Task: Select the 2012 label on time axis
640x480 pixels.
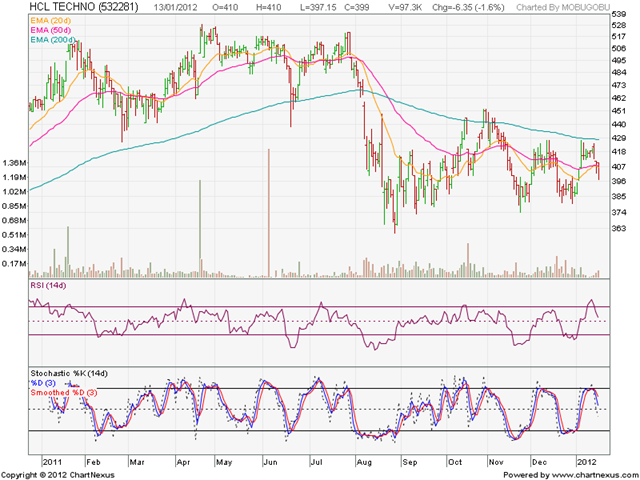Action: [x=587, y=462]
